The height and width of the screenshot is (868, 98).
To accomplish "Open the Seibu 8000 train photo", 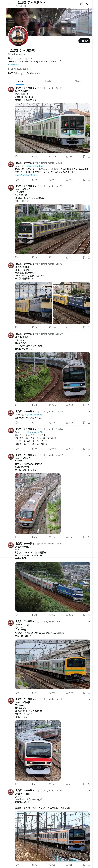I will coord(52,128).
